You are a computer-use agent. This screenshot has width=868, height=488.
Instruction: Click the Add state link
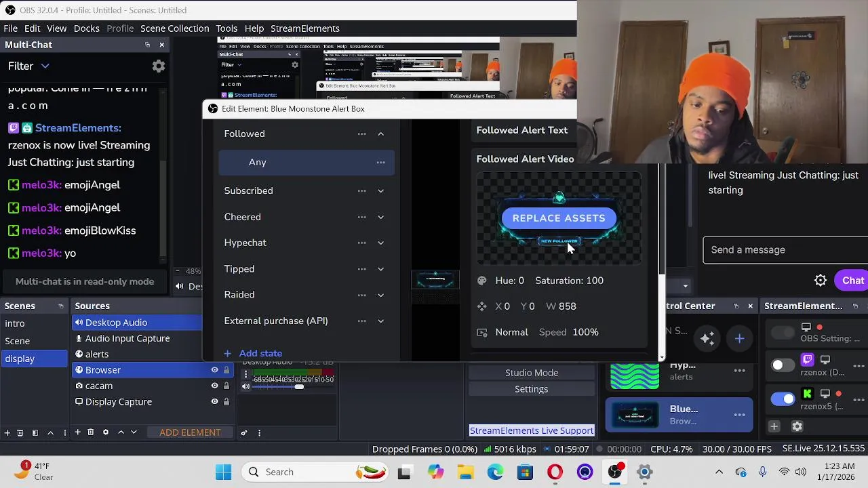pos(253,353)
